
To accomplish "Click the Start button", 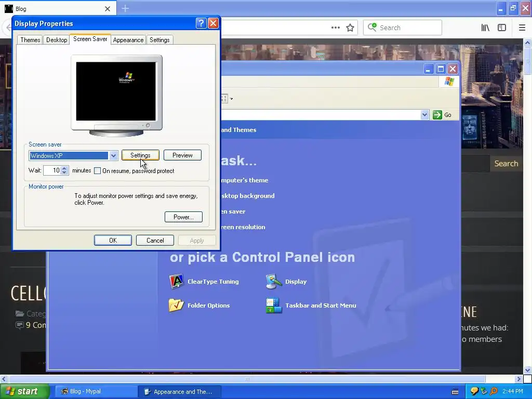I will [24, 391].
